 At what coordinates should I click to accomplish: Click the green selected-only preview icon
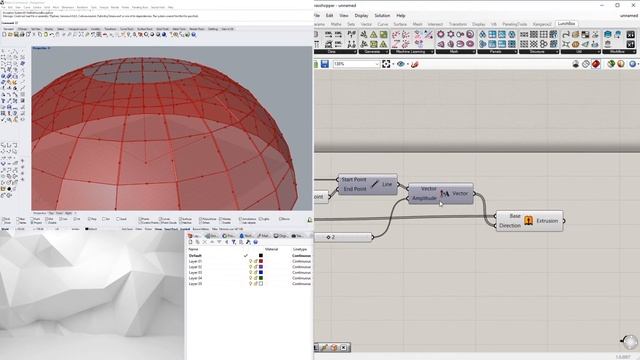[611, 64]
